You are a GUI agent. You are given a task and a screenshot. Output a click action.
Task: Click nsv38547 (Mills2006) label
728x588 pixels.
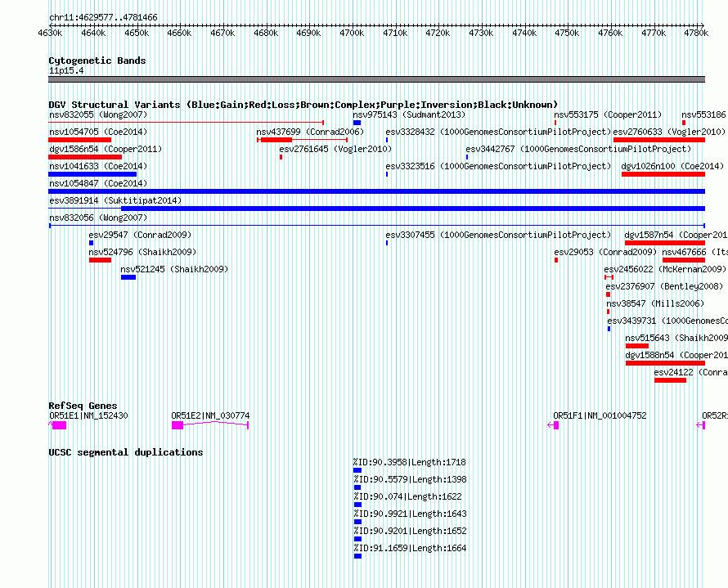655,303
